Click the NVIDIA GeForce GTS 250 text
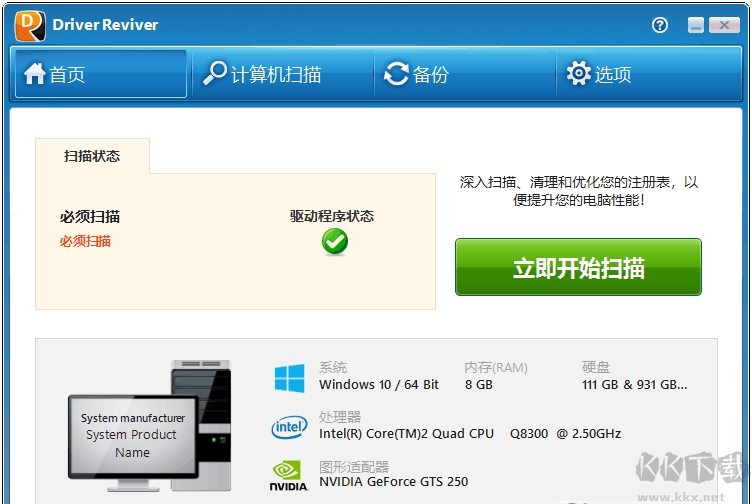This screenshot has height=504, width=752. tap(394, 481)
